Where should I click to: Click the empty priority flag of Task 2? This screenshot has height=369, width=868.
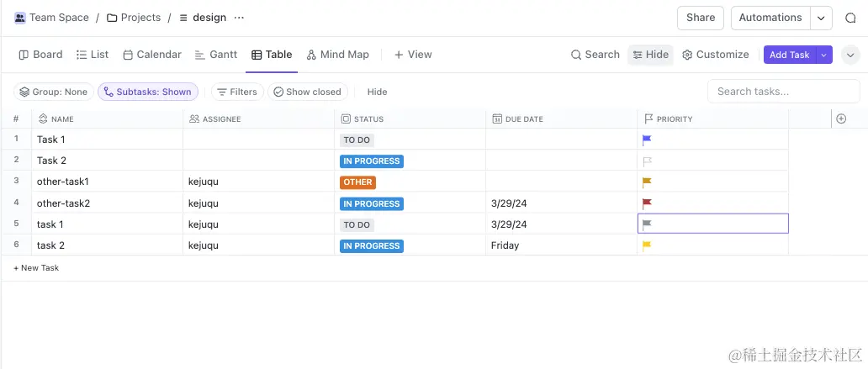[647, 161]
